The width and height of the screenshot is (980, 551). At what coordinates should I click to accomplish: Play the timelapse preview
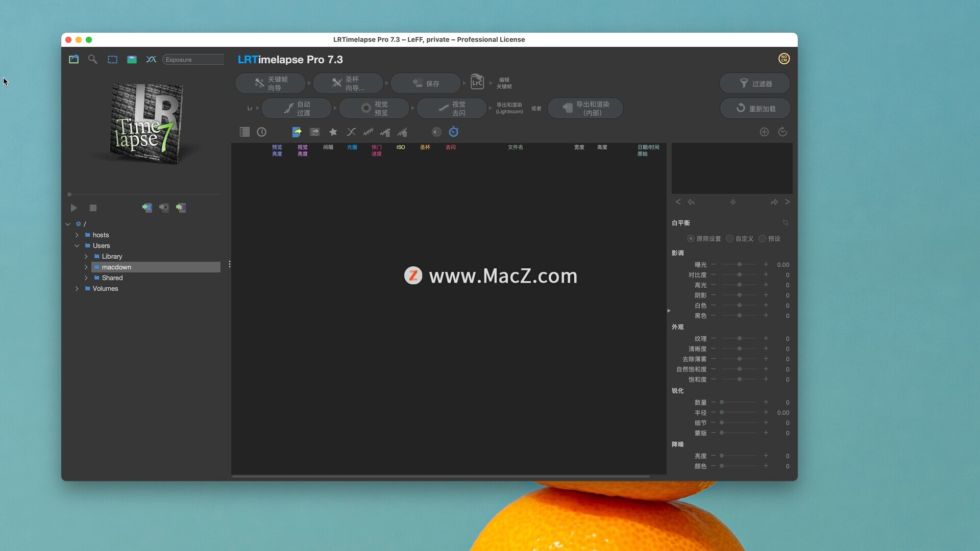point(73,208)
